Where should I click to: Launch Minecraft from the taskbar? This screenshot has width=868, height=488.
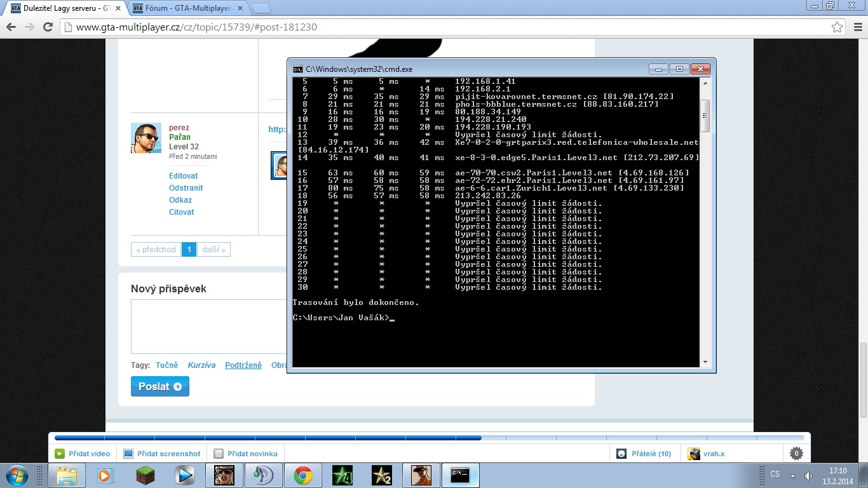point(146,475)
